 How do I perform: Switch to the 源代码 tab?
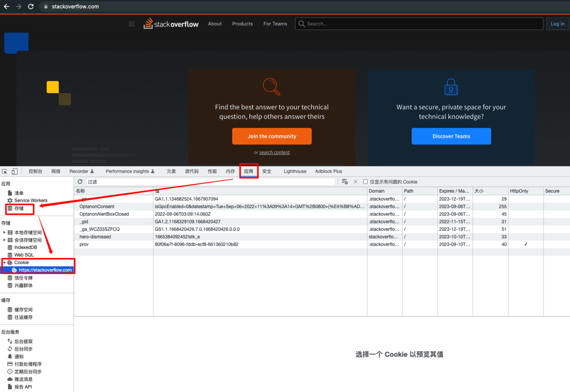pyautogui.click(x=192, y=171)
